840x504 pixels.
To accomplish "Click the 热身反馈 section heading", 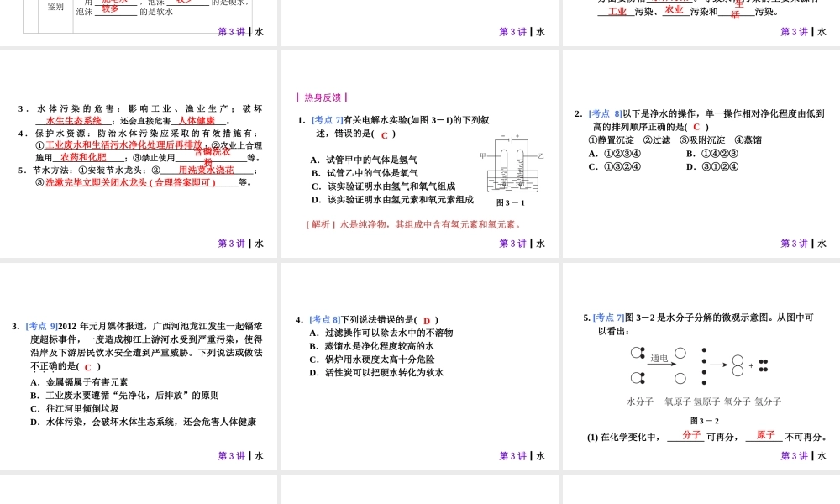I will [323, 97].
